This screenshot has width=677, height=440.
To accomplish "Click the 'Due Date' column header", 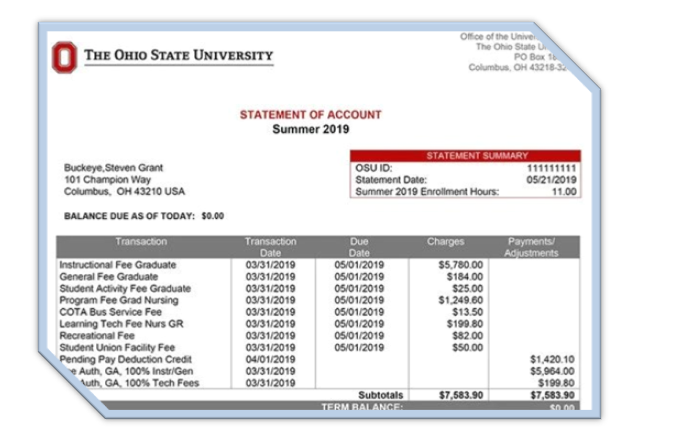I will click(x=359, y=247).
